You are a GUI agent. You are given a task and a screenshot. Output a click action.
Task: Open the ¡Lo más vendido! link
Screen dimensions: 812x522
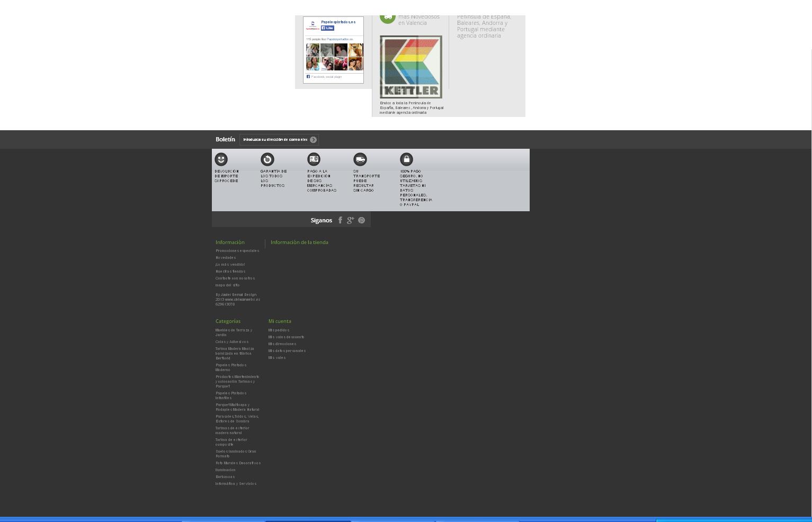(230, 265)
